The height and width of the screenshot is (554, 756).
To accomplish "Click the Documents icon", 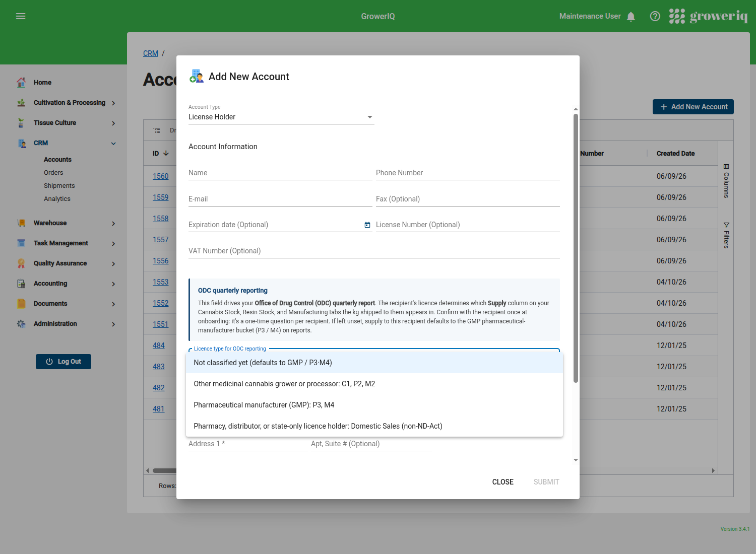I will (x=21, y=304).
